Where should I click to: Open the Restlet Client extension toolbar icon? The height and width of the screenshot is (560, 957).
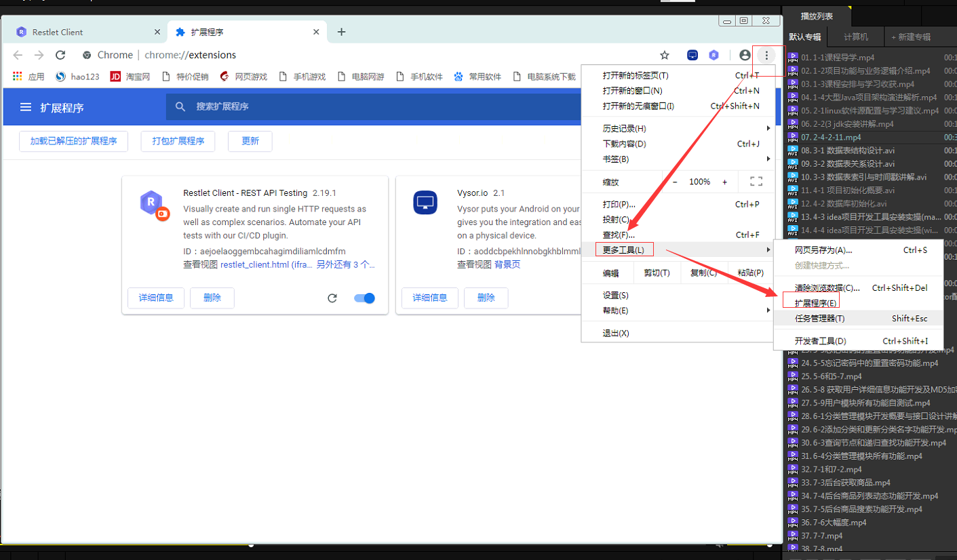point(714,55)
